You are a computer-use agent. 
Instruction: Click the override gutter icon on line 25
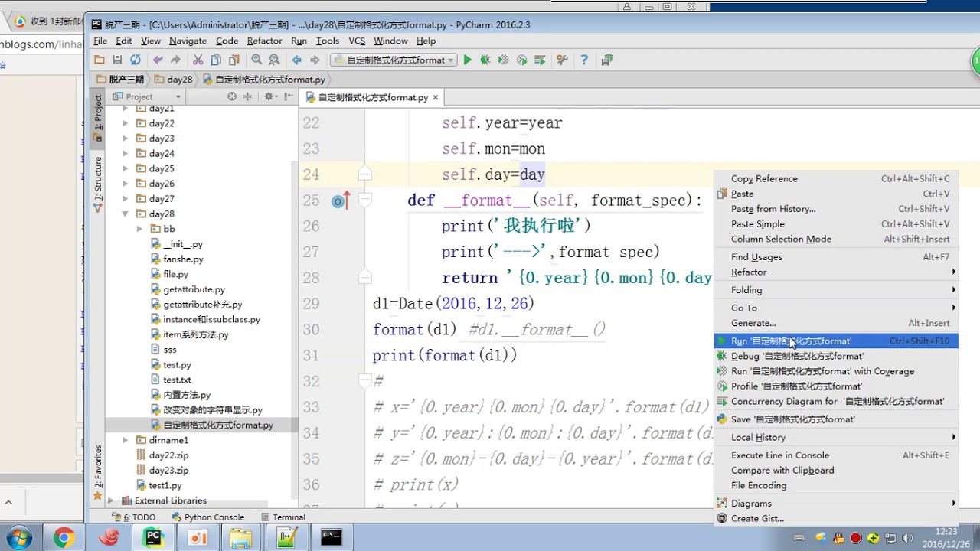341,201
